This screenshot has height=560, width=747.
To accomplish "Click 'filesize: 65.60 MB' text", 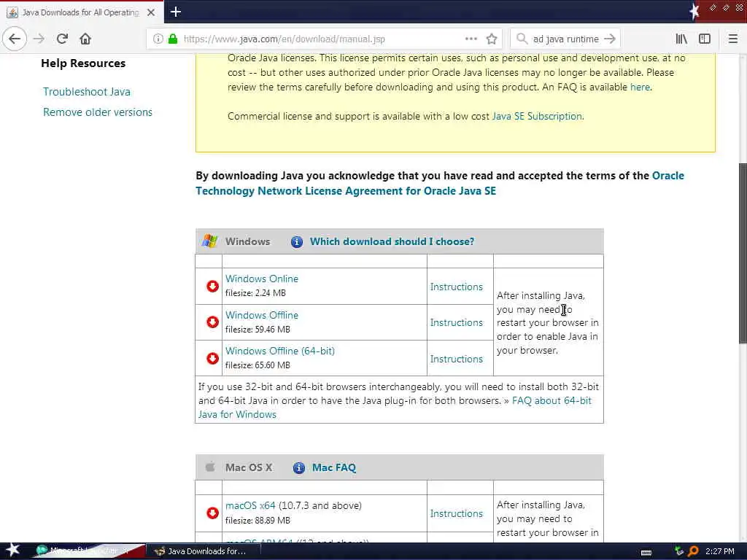I will coord(258,365).
